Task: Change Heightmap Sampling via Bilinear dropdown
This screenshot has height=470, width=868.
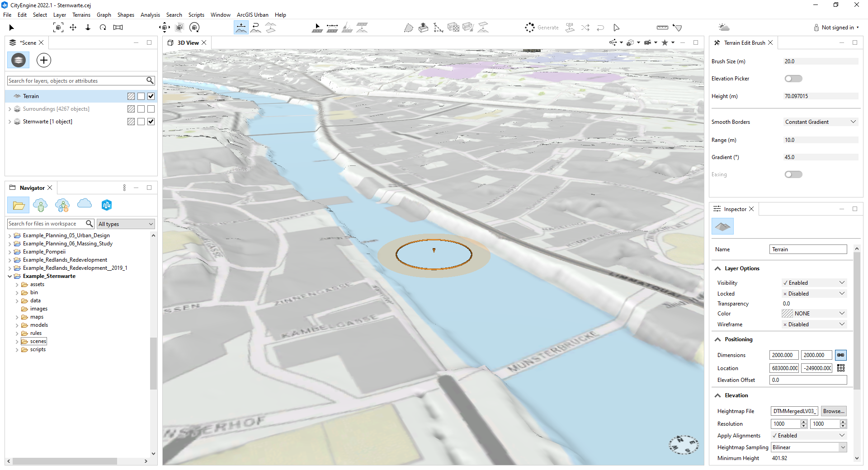Action: click(808, 447)
